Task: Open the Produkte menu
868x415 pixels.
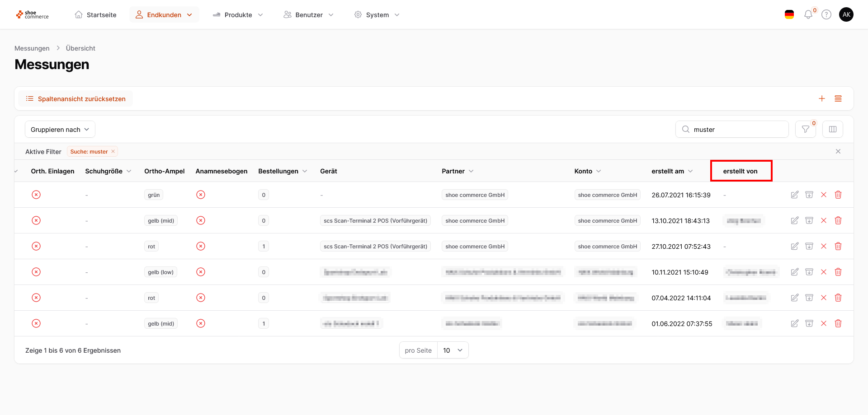Action: click(238, 15)
